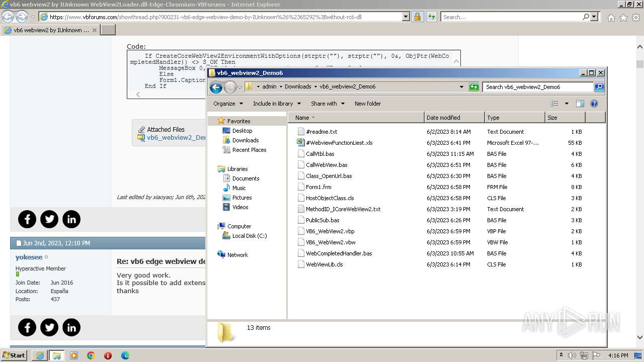Open the vb6_webview2 attached file link
The image size is (644, 362).
pyautogui.click(x=176, y=137)
